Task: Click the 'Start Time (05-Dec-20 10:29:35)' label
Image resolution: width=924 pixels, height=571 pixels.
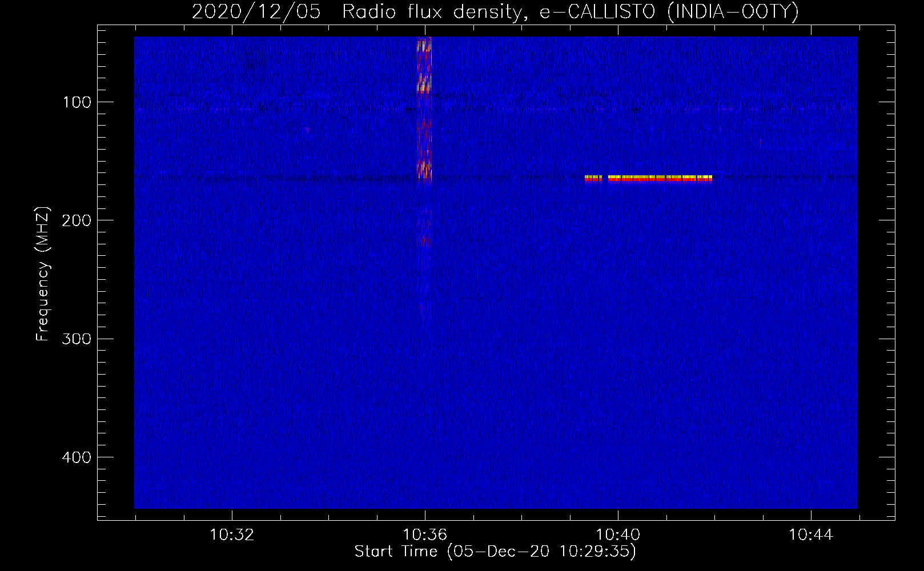Action: (495, 552)
